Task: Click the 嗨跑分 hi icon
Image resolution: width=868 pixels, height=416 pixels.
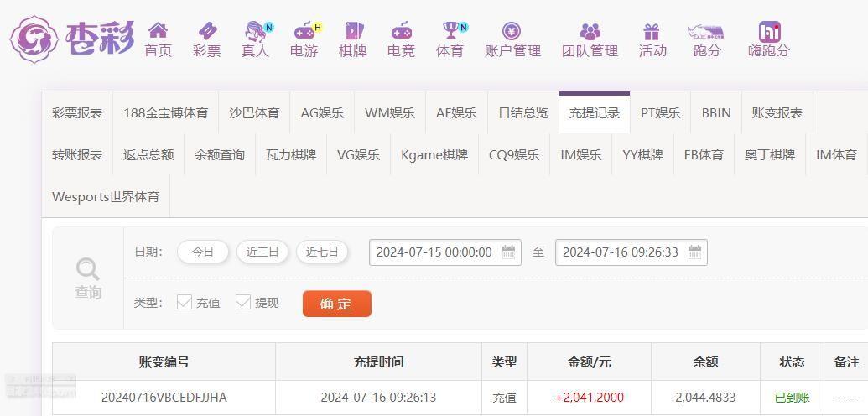Action: click(x=770, y=32)
